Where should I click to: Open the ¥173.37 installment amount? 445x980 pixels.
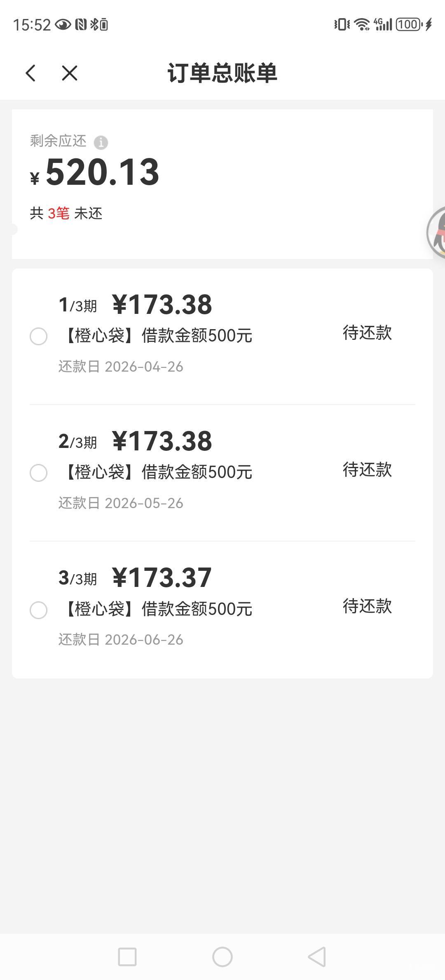[x=162, y=577]
